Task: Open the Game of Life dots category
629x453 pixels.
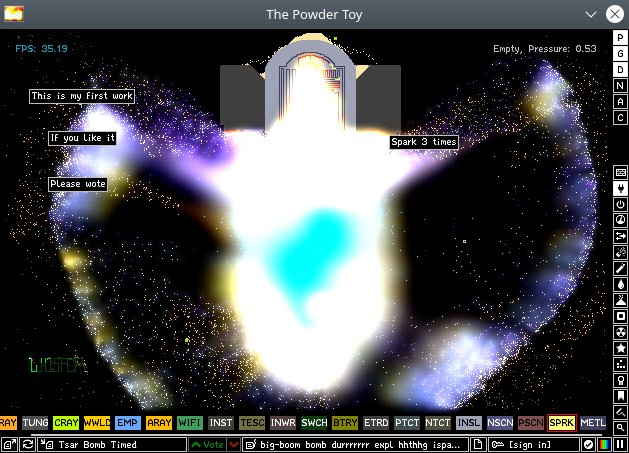Action: [621, 364]
